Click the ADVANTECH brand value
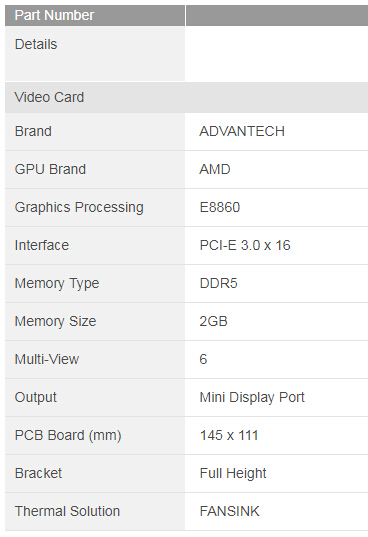The height and width of the screenshot is (537, 368). pos(242,132)
